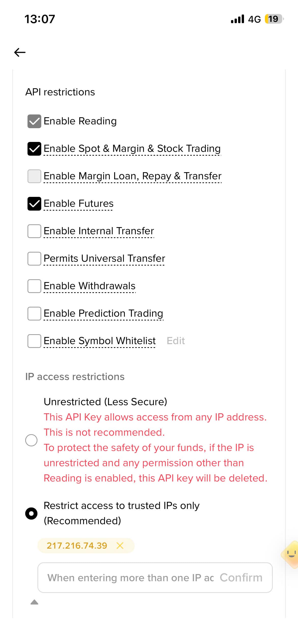298x644 pixels.
Task: Select Restrict access to trusted IPs radio
Action: tap(31, 513)
